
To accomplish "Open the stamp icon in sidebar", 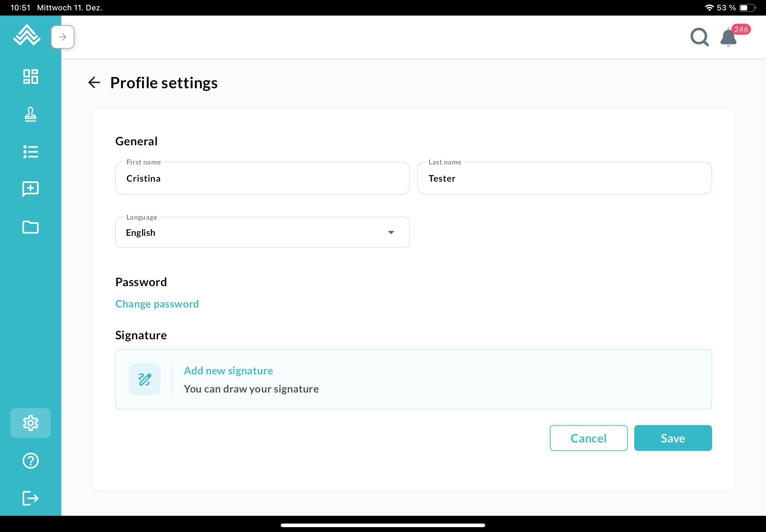I will tap(30, 114).
